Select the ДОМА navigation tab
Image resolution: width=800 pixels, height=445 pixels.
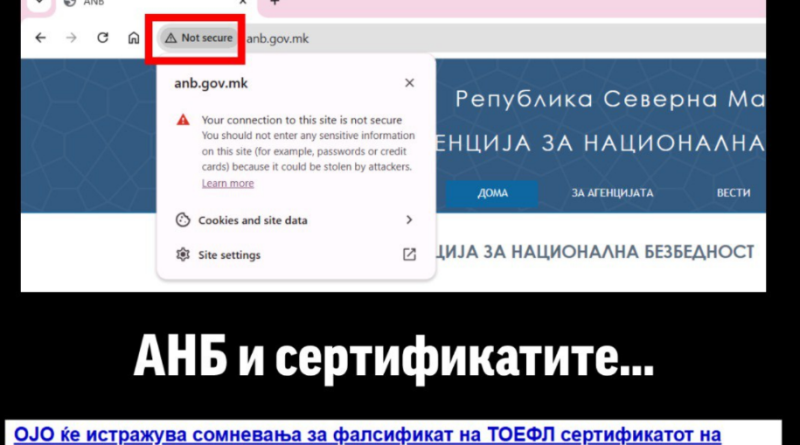[492, 193]
